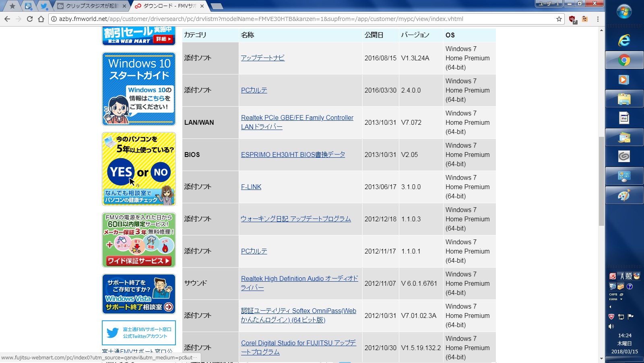Viewport: 644px width, 363px height.
Task: Switch to the pinned Twitter tab
Action: [x=44, y=6]
